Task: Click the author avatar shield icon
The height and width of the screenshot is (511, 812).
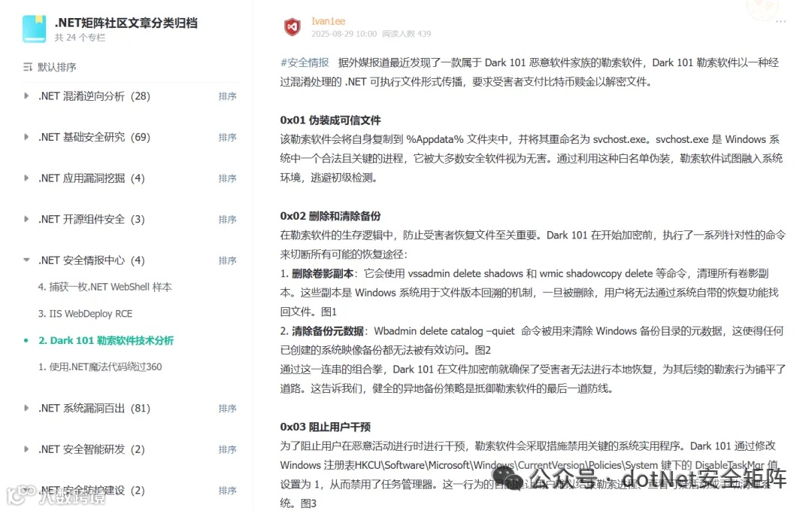Action: [x=292, y=27]
